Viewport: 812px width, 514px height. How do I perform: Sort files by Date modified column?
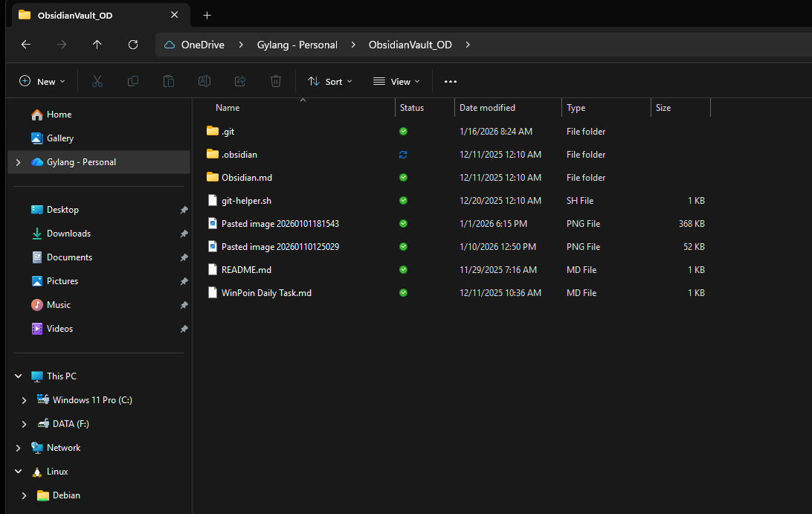(487, 108)
